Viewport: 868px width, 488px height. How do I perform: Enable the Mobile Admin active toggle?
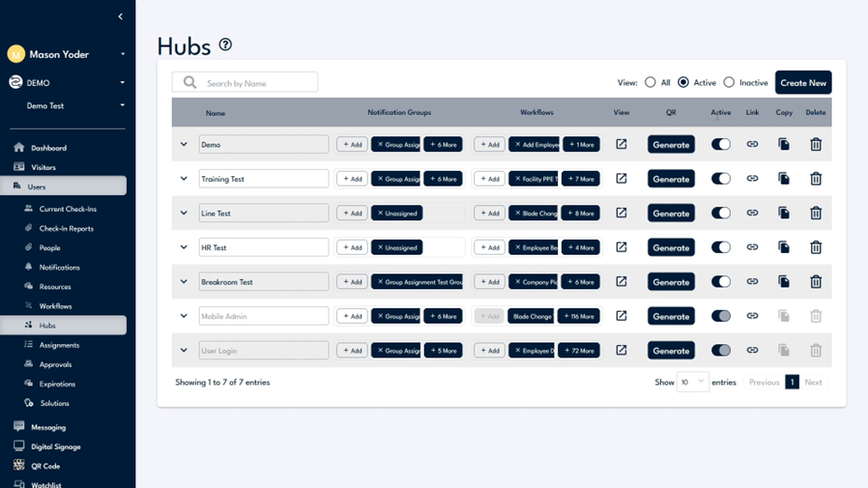coord(721,316)
